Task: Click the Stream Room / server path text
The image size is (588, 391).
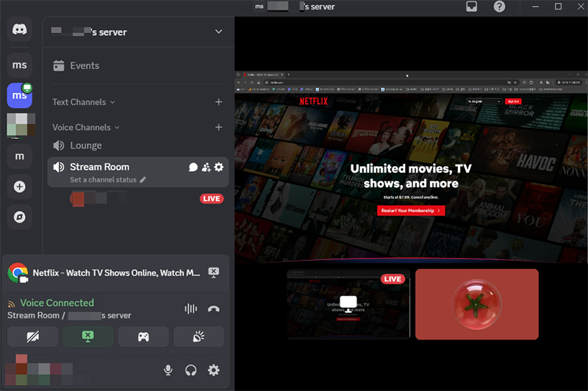Action: coord(69,315)
